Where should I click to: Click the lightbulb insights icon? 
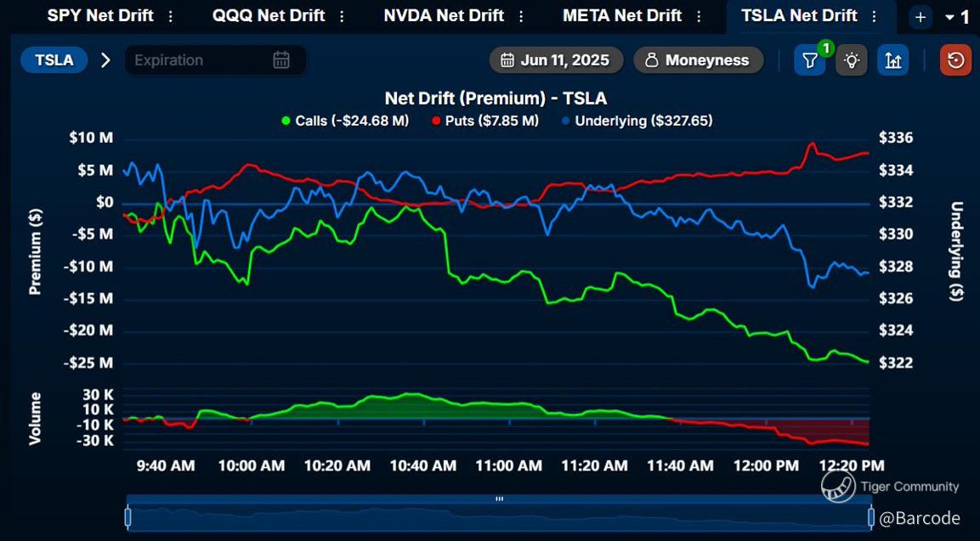click(852, 60)
